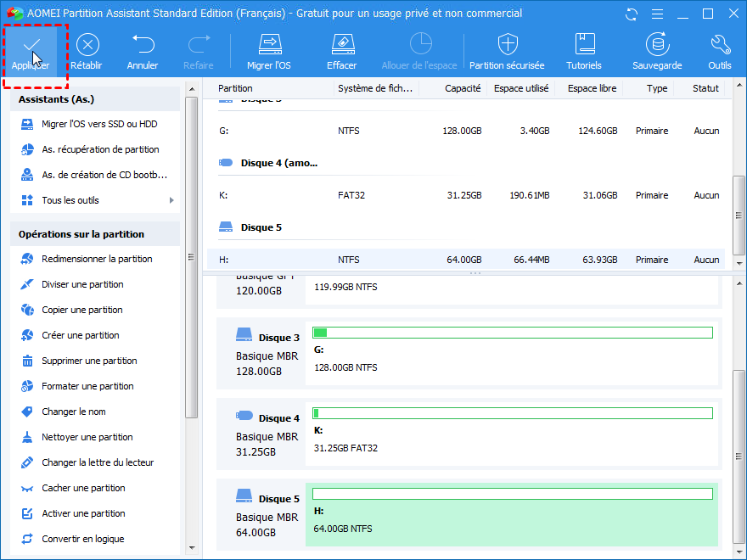The height and width of the screenshot is (560, 747).
Task: Sort by the Capacité column header
Action: pyautogui.click(x=463, y=88)
